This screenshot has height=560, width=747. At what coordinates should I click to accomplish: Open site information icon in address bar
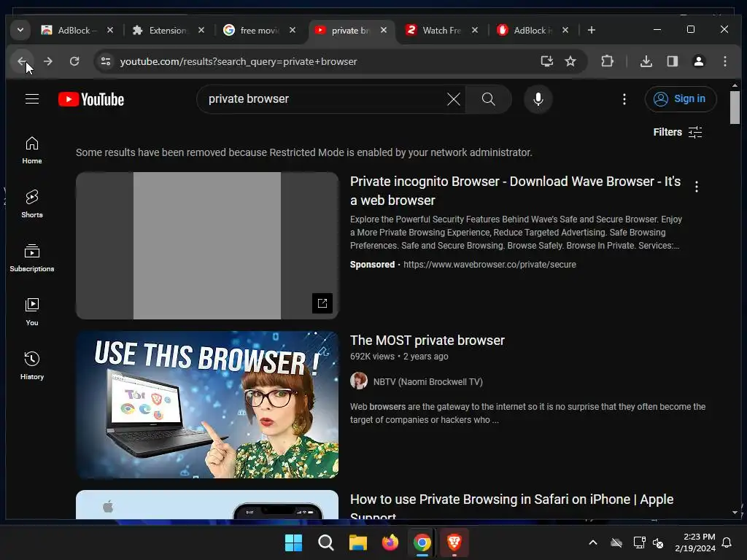(106, 61)
